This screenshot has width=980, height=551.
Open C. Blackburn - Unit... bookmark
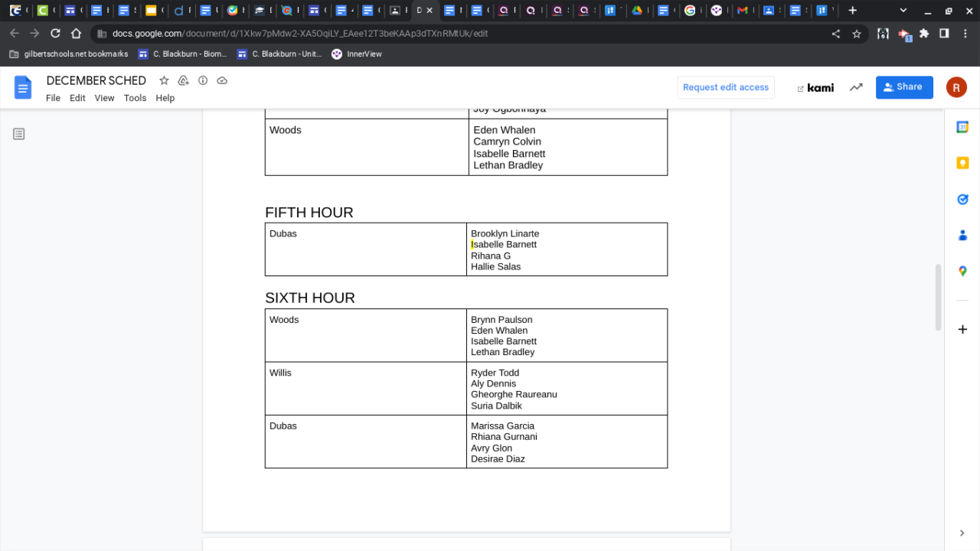coord(279,54)
